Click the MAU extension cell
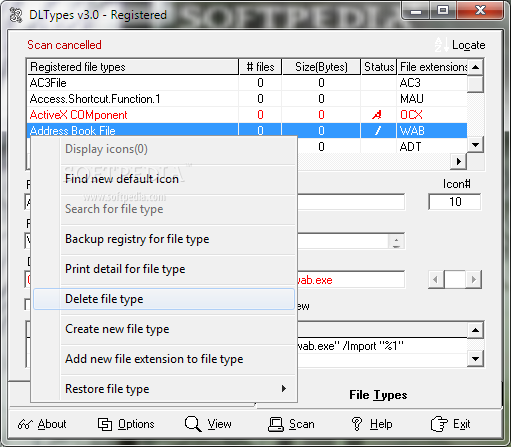 pos(432,99)
